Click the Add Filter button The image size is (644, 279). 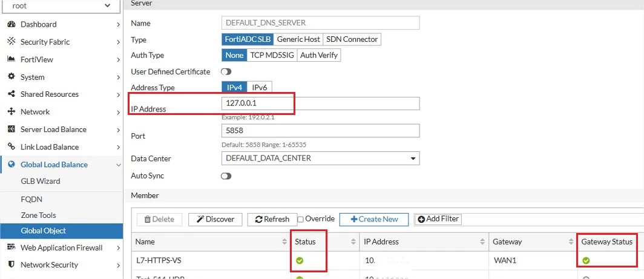tap(438, 219)
